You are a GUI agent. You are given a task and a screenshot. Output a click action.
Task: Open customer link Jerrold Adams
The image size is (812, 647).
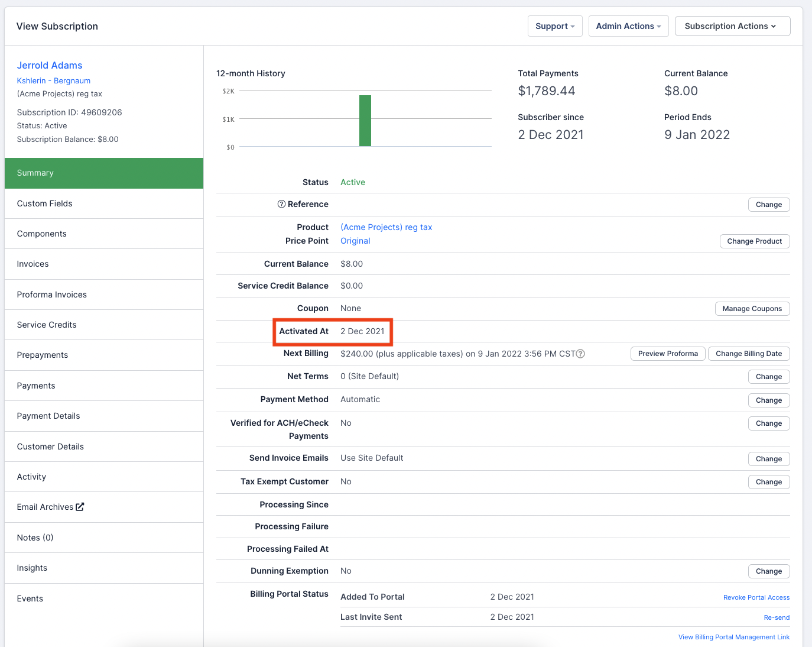point(50,65)
